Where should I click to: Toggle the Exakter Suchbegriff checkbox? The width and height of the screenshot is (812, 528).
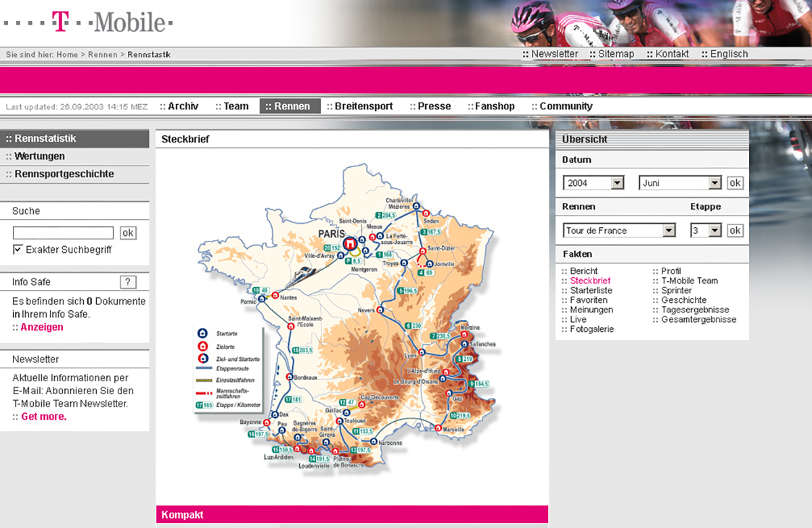pos(18,249)
